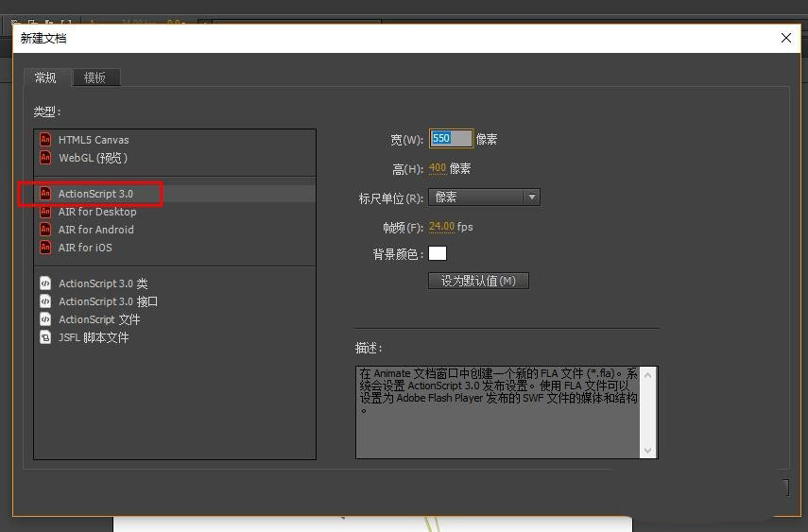The height and width of the screenshot is (532, 808).
Task: Select ActionScript 3.0 接口 entry
Action: (x=175, y=301)
